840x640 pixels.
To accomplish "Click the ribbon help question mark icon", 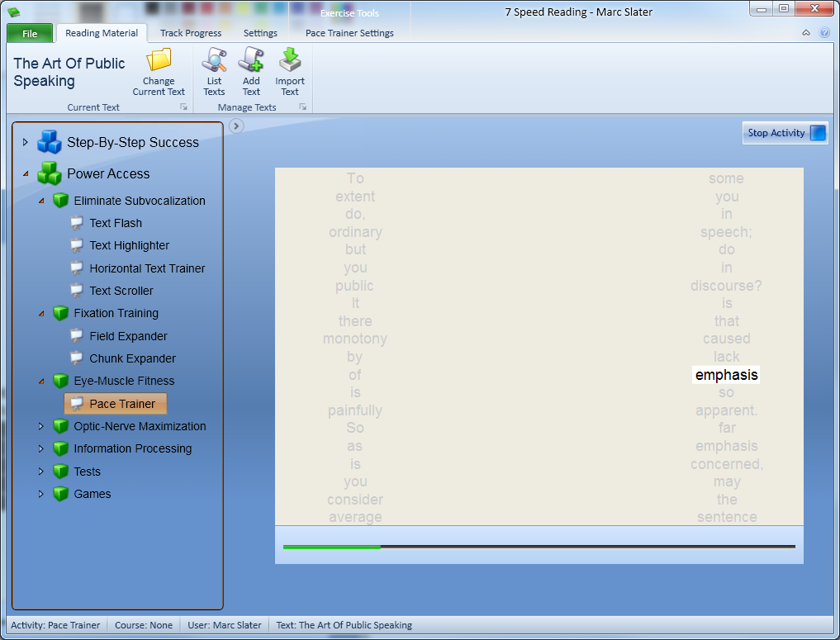I will 823,33.
